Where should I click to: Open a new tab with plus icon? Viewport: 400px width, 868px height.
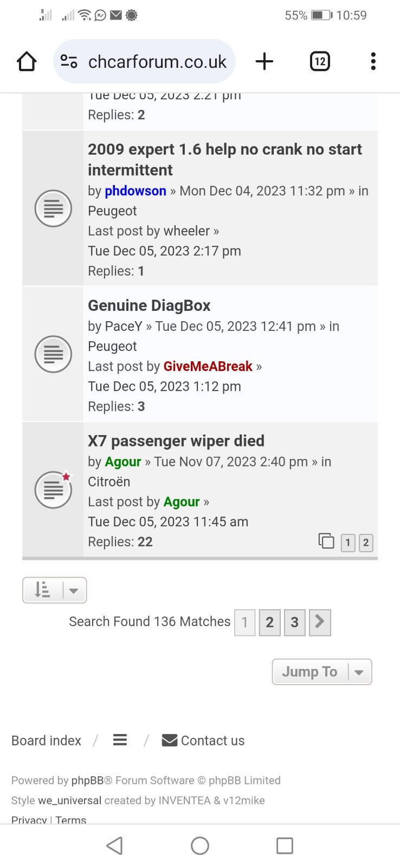(x=264, y=61)
